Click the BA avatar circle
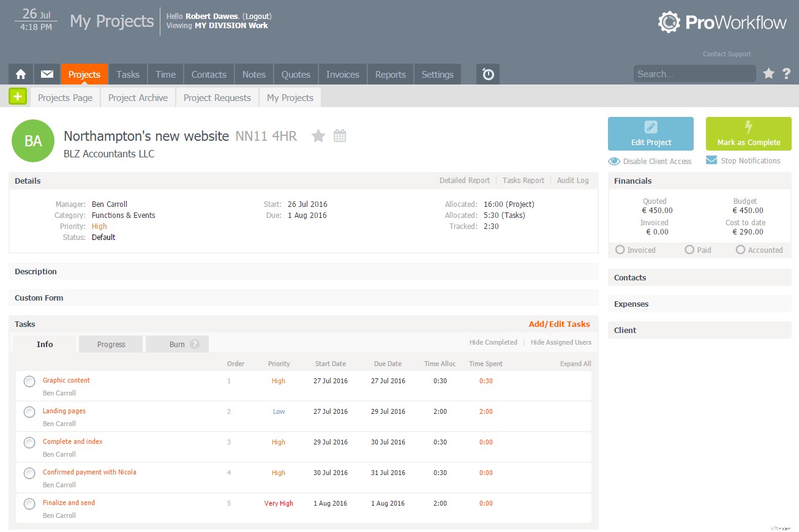799x532 pixels. (33, 141)
